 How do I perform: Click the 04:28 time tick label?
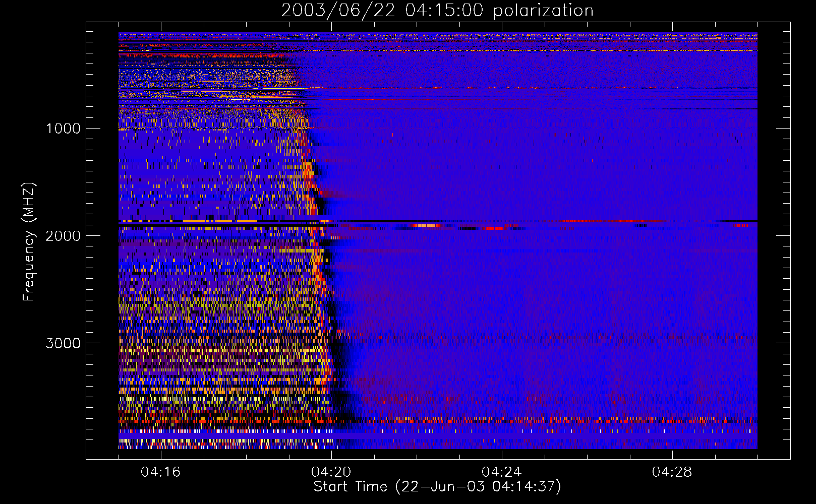click(672, 472)
